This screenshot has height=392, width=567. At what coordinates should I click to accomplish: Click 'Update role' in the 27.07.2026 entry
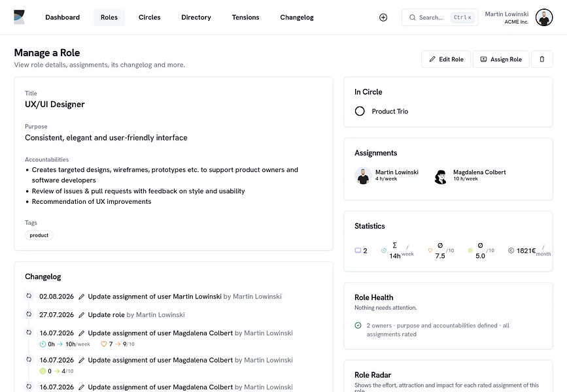(x=107, y=315)
